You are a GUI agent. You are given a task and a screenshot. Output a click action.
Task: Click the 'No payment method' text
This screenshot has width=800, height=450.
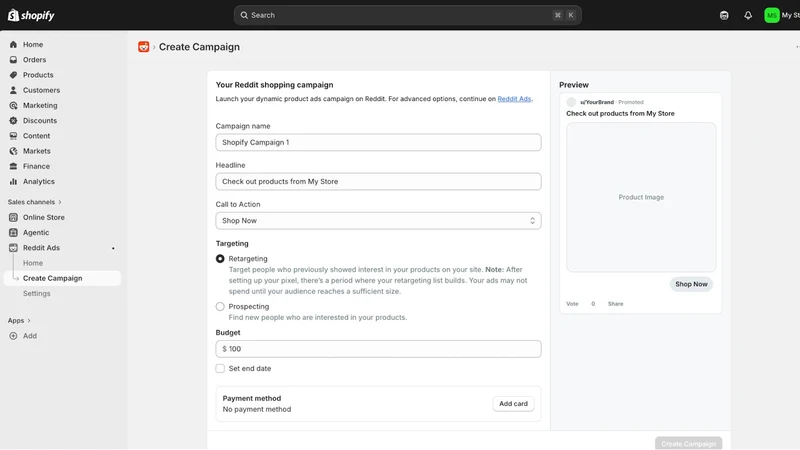tap(257, 409)
